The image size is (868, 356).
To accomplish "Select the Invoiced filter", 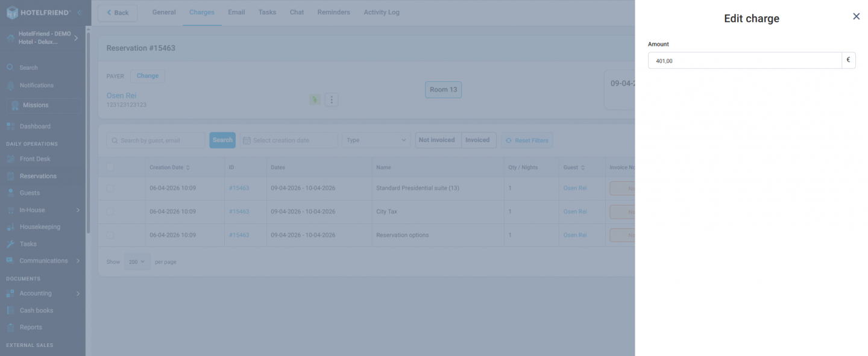I will click(478, 140).
